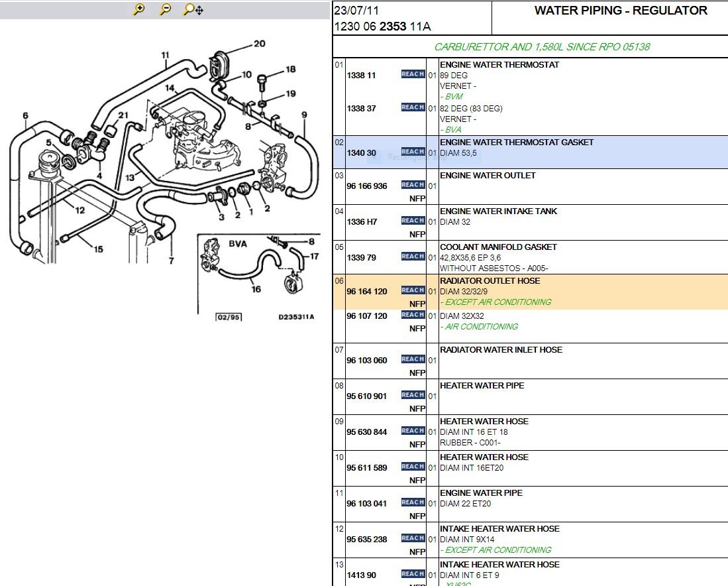728x586 pixels.
Task: Select part number 96 103 060
Action: 367,360
